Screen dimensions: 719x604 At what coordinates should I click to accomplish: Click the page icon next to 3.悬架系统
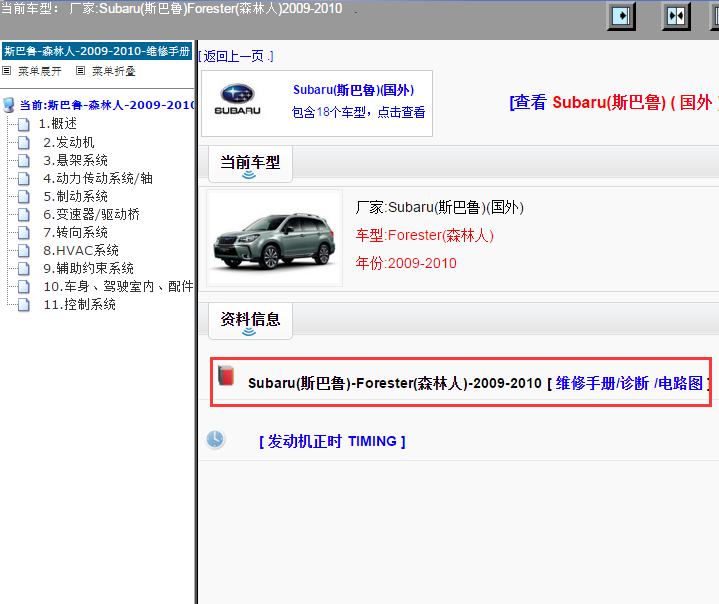tap(24, 161)
